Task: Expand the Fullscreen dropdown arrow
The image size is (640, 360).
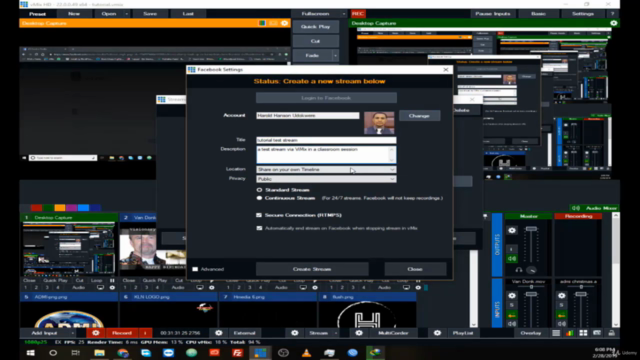Action: point(344,14)
